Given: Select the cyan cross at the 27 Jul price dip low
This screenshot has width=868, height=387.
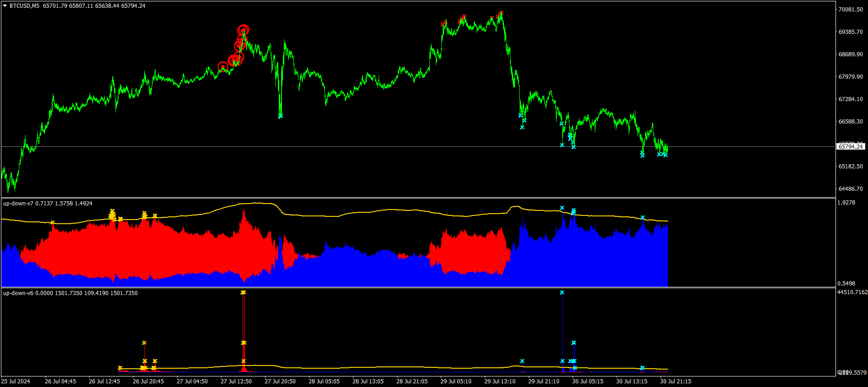Looking at the screenshot, I should (281, 116).
